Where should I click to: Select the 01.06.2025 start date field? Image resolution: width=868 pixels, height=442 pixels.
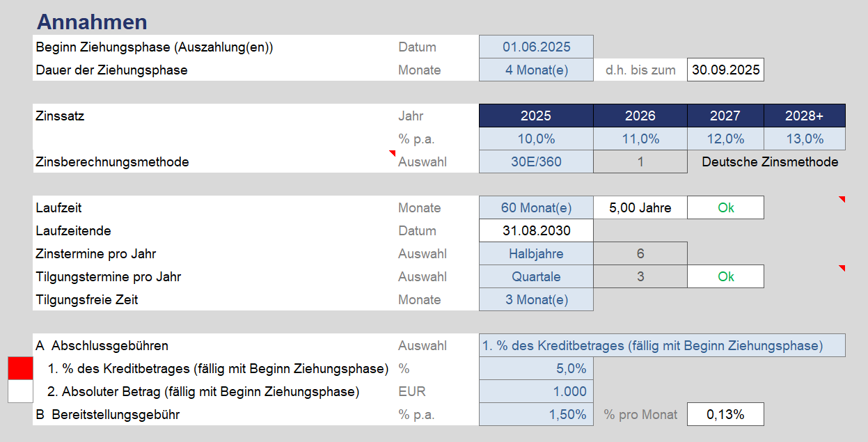coord(536,47)
